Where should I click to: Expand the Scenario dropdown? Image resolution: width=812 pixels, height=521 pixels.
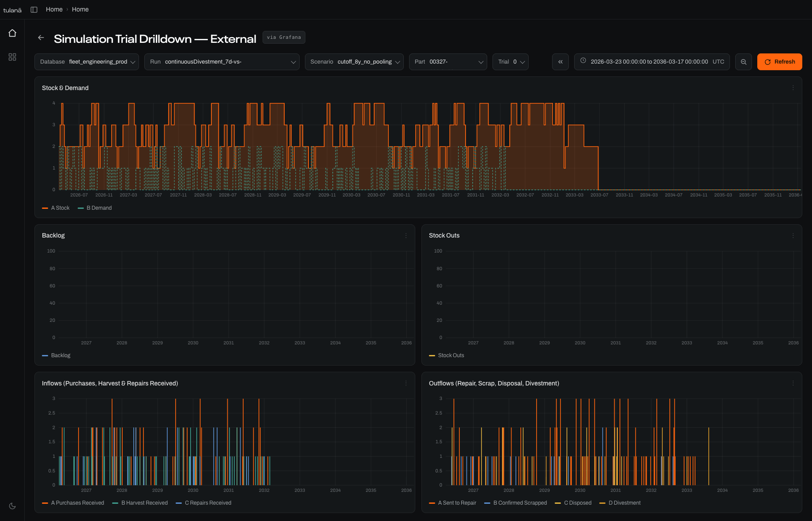pos(354,62)
